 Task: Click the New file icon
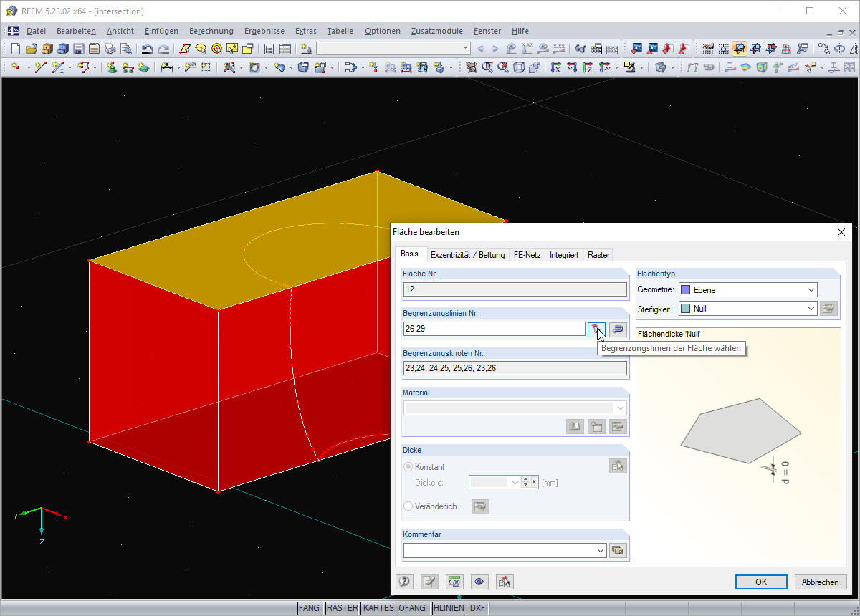click(16, 49)
